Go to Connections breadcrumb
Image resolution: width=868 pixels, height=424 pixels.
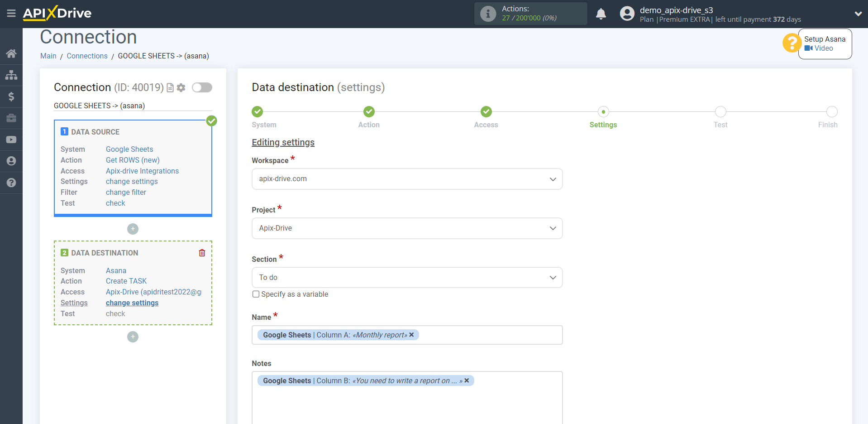pyautogui.click(x=87, y=56)
